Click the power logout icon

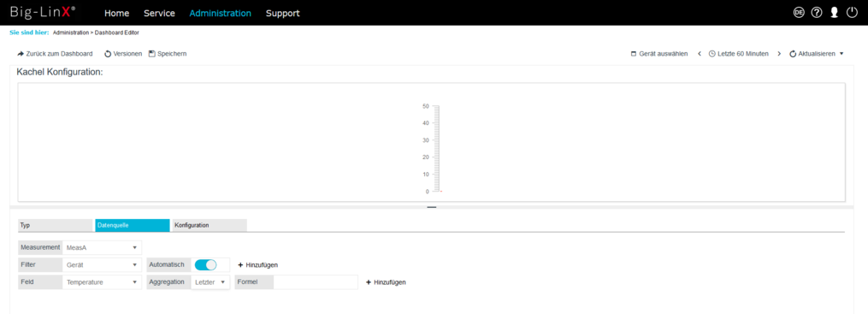click(x=852, y=13)
